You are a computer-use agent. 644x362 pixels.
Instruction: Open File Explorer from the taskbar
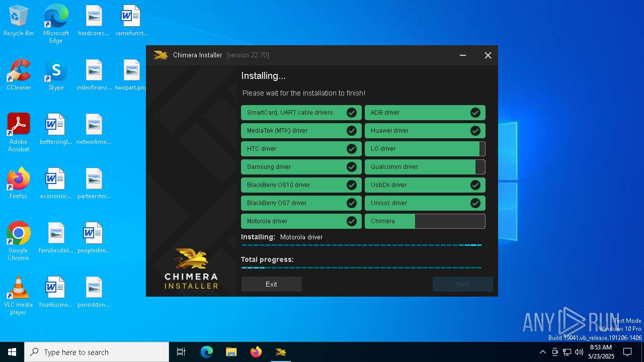click(x=231, y=352)
